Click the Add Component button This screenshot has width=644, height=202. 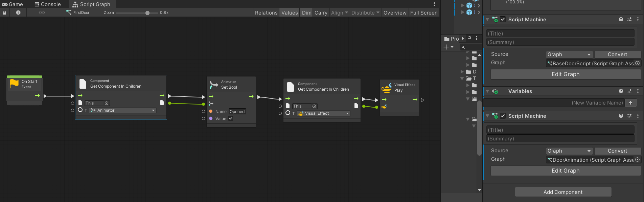(x=563, y=192)
